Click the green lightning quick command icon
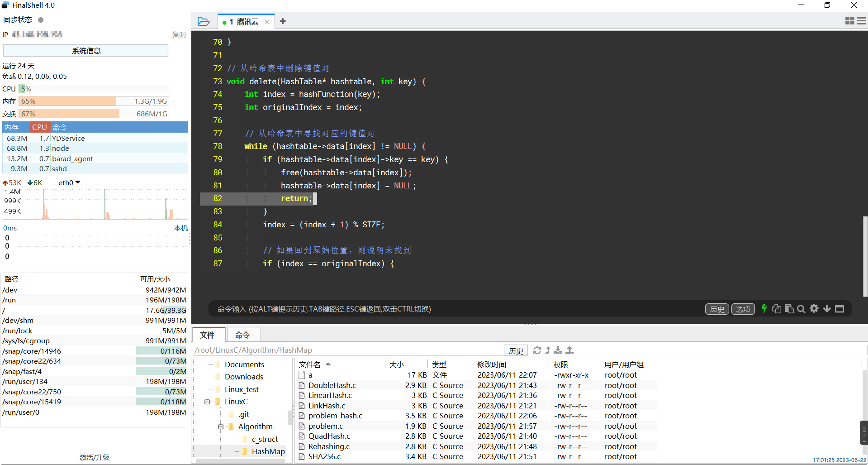The image size is (868, 465). click(x=764, y=309)
